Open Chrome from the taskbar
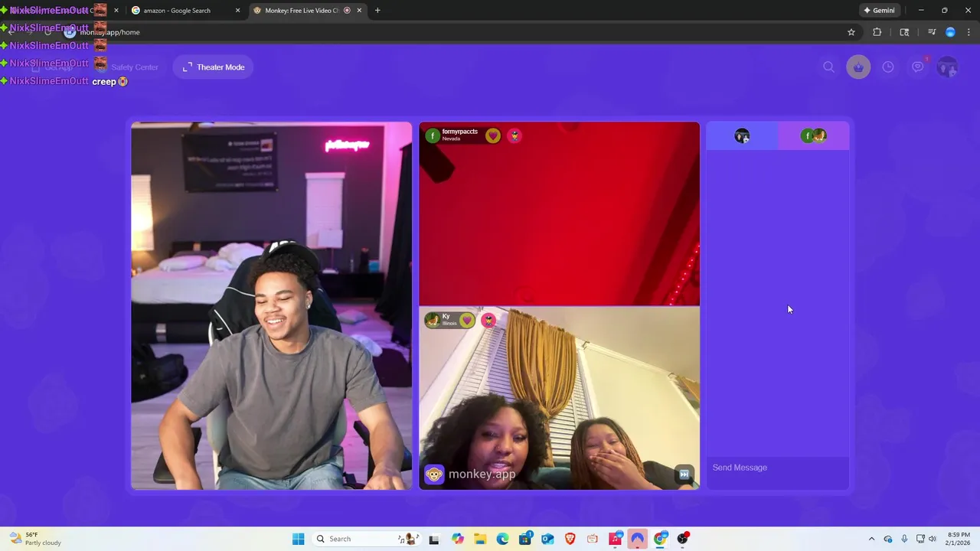 coord(660,539)
